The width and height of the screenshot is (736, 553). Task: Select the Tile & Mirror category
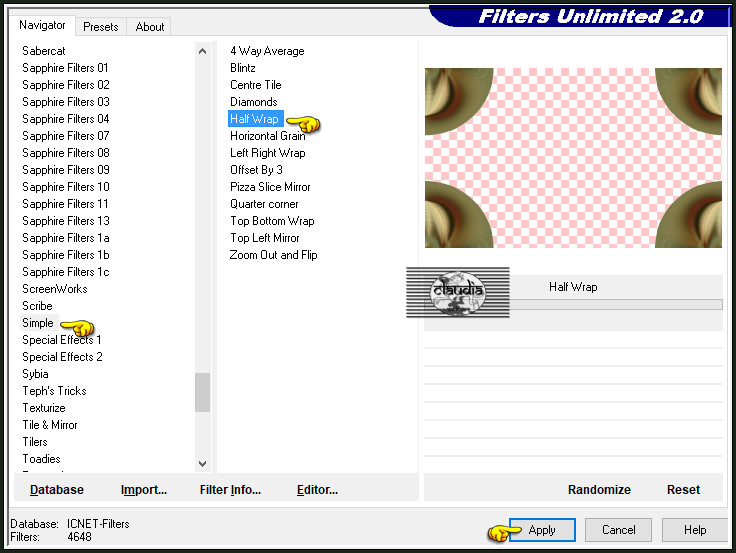(50, 425)
